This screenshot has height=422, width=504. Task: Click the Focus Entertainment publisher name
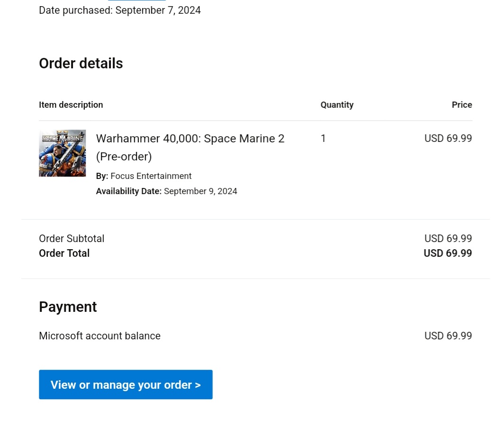click(x=151, y=176)
